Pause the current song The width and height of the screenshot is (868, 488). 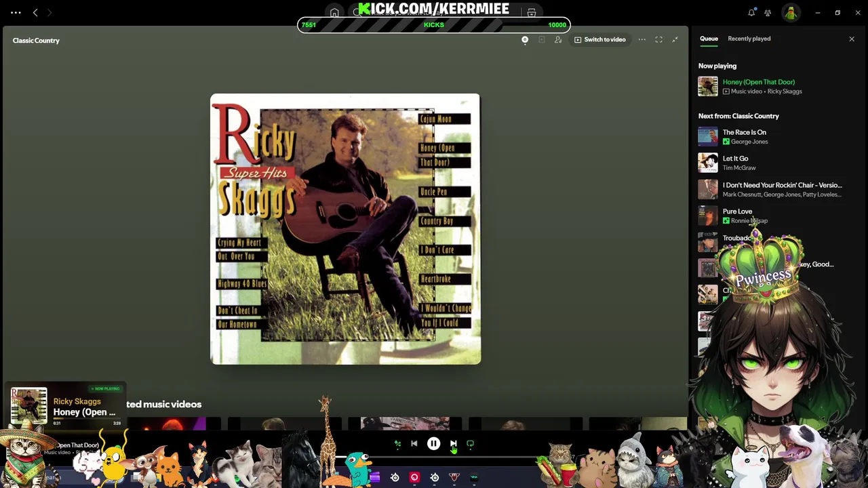[x=434, y=444]
